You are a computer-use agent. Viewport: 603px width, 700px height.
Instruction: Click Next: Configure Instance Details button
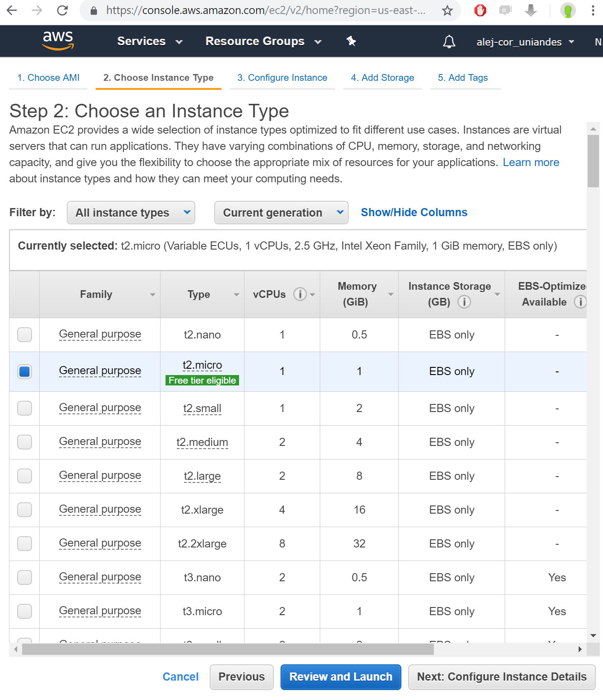(502, 677)
